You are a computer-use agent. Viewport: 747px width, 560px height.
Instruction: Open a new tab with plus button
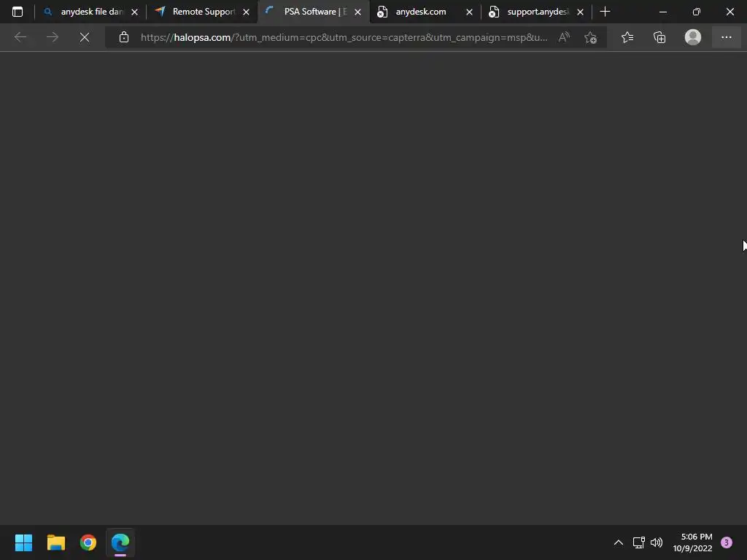605,12
